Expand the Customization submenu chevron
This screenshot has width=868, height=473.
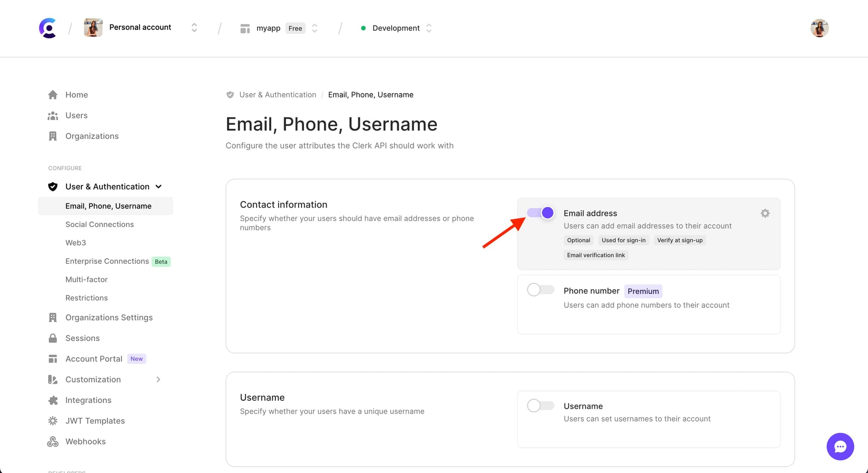pyautogui.click(x=159, y=379)
